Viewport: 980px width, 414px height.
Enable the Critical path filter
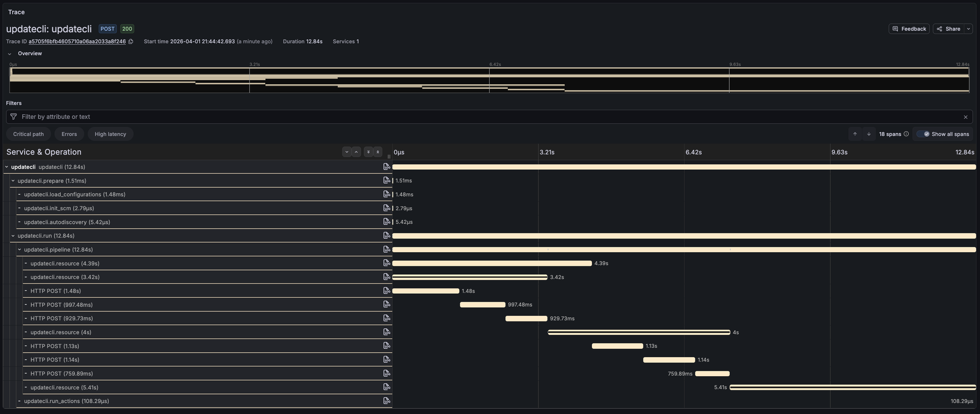coord(28,134)
